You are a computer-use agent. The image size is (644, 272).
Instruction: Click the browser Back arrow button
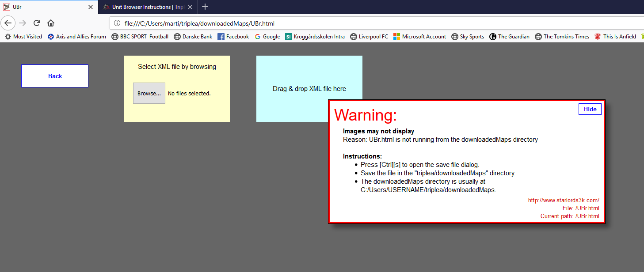coord(8,23)
